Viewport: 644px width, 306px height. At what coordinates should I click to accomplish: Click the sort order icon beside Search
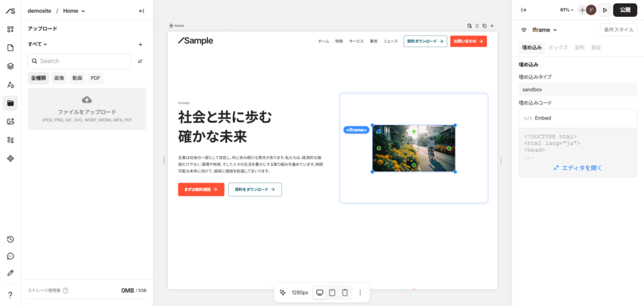(140, 61)
